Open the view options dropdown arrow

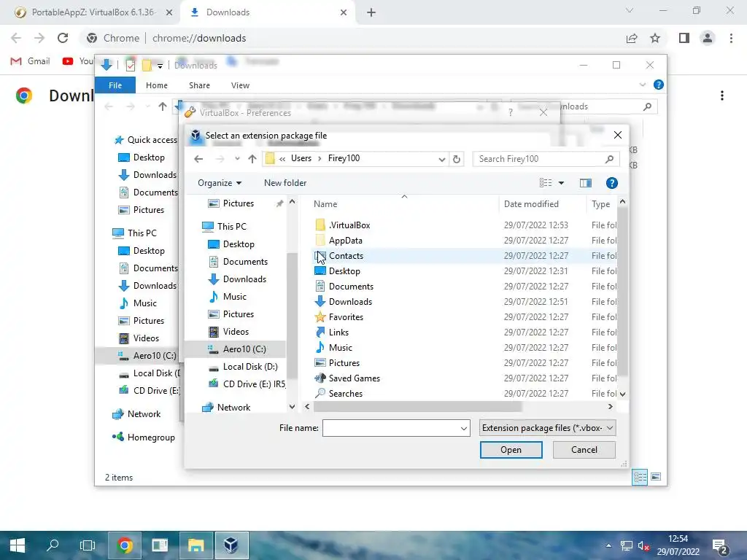coord(561,183)
